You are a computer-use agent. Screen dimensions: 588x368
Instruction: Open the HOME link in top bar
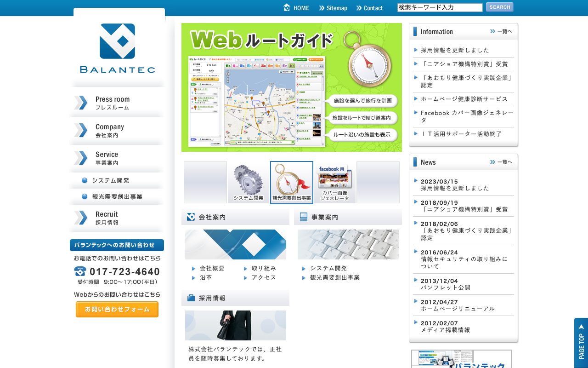tap(296, 8)
